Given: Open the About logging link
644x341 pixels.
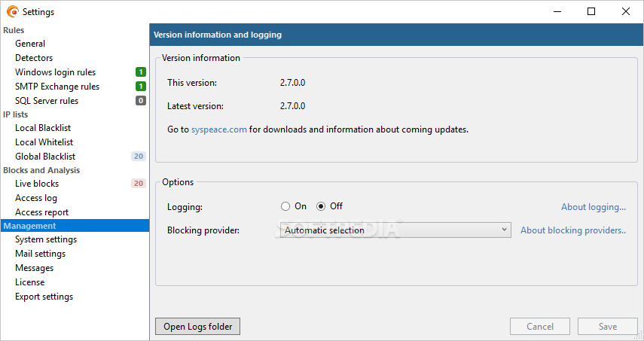Looking at the screenshot, I should point(594,207).
